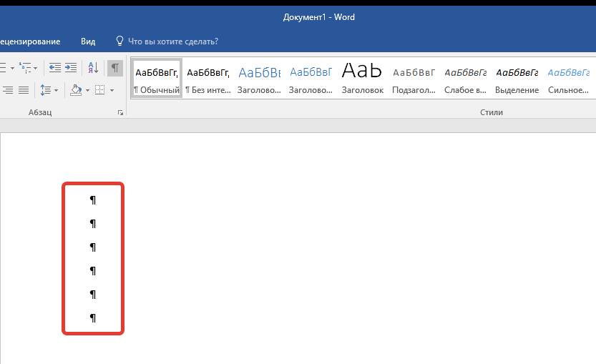Apply the Подзаголовок style from gallery
The image size is (596, 364).
pos(414,78)
